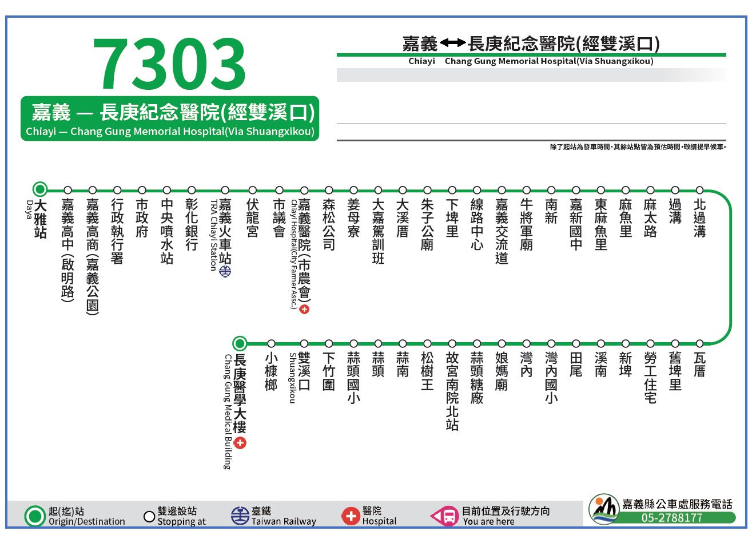Image resolution: width=756 pixels, height=535 pixels.
Task: Click the Daya origin station marker
Action: (39, 189)
